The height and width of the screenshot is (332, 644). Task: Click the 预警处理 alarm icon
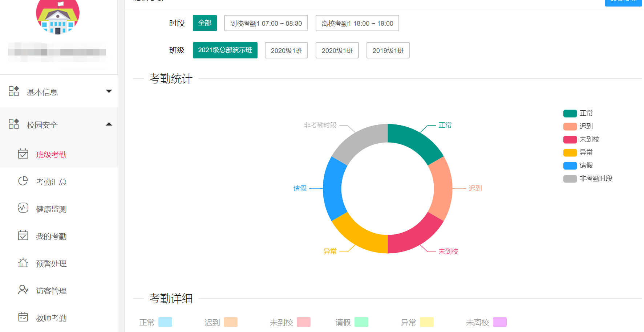23,263
